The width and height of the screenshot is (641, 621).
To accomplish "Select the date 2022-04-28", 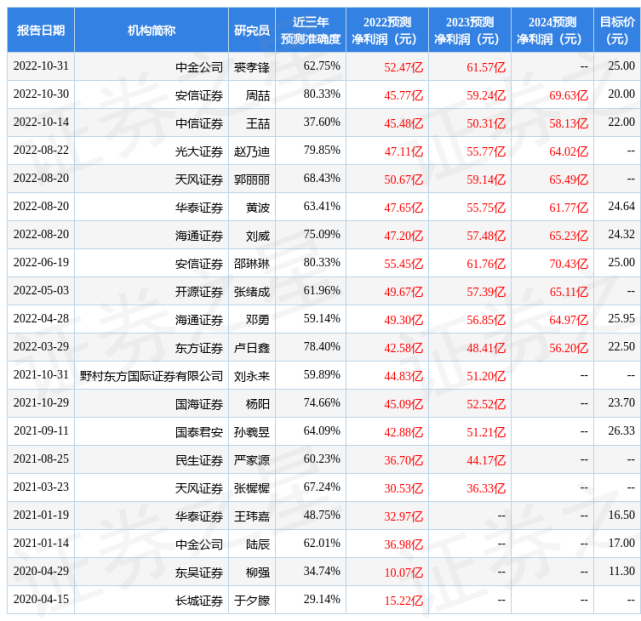I will (x=41, y=319).
